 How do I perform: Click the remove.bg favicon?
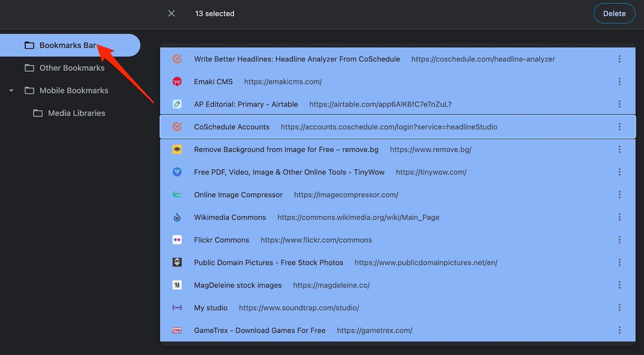click(x=177, y=149)
